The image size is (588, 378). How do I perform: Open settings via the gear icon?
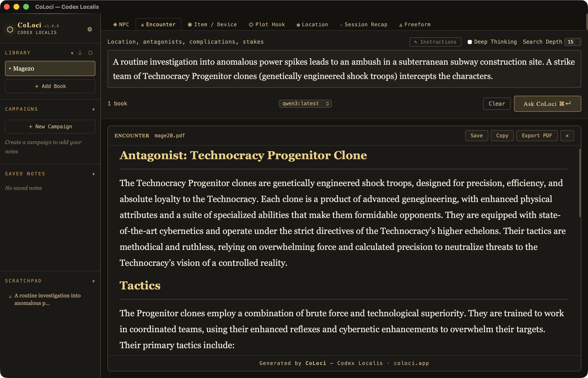click(90, 29)
